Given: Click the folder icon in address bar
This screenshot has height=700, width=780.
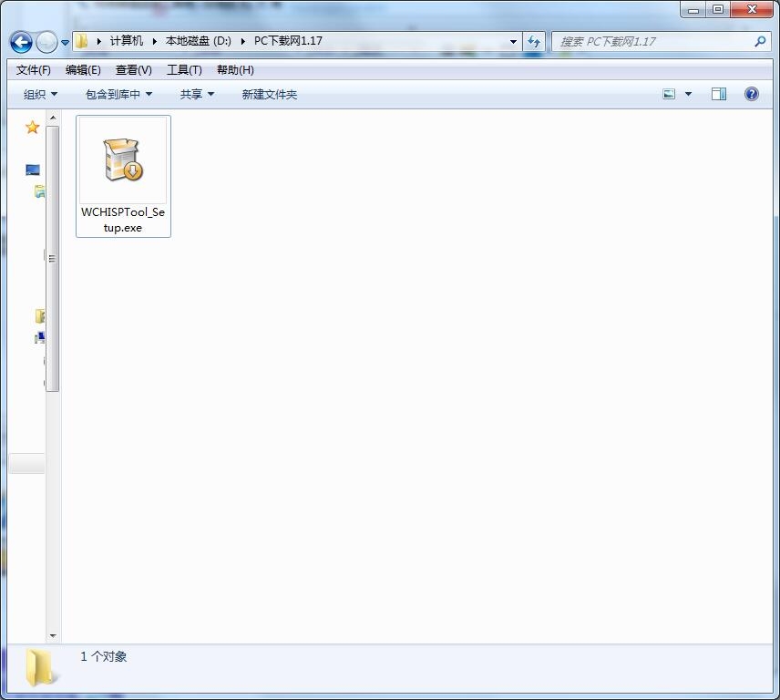Looking at the screenshot, I should coord(82,41).
